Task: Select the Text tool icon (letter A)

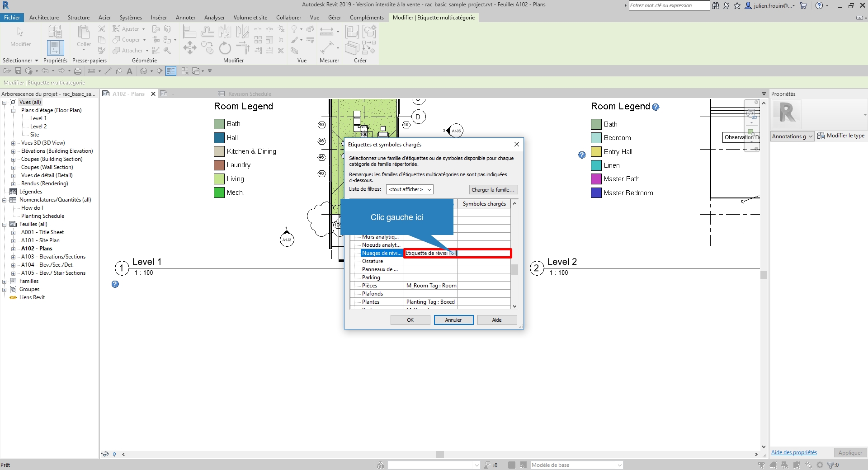Action: pos(130,71)
